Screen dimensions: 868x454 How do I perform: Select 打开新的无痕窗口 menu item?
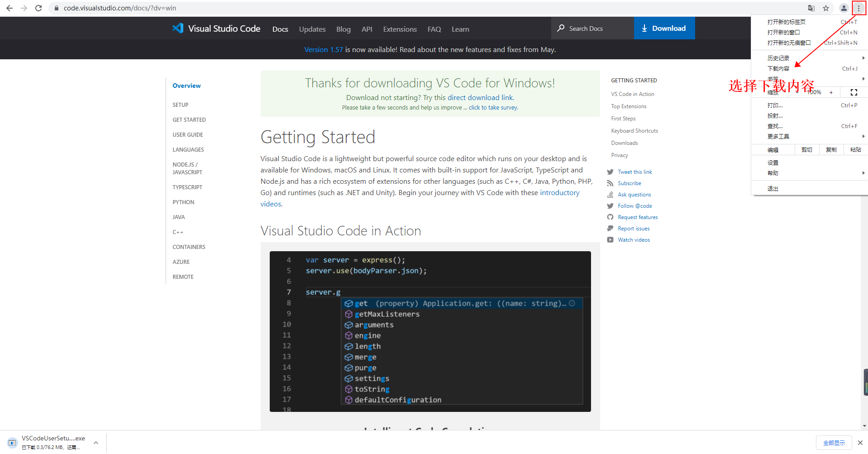809,43
